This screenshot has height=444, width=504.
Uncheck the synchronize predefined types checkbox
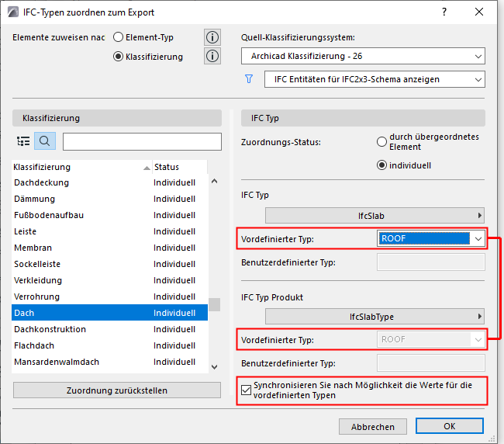(x=247, y=390)
